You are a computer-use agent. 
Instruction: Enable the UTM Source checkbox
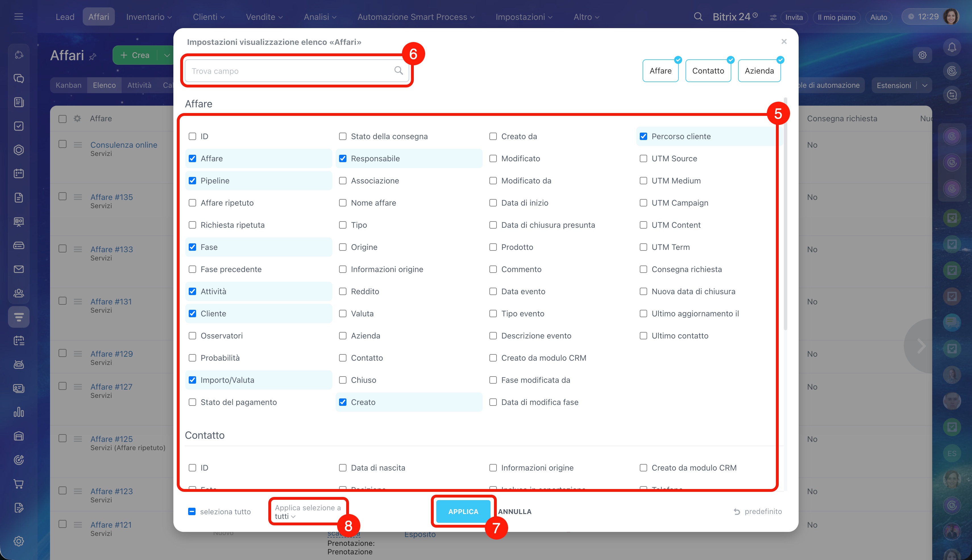click(643, 158)
